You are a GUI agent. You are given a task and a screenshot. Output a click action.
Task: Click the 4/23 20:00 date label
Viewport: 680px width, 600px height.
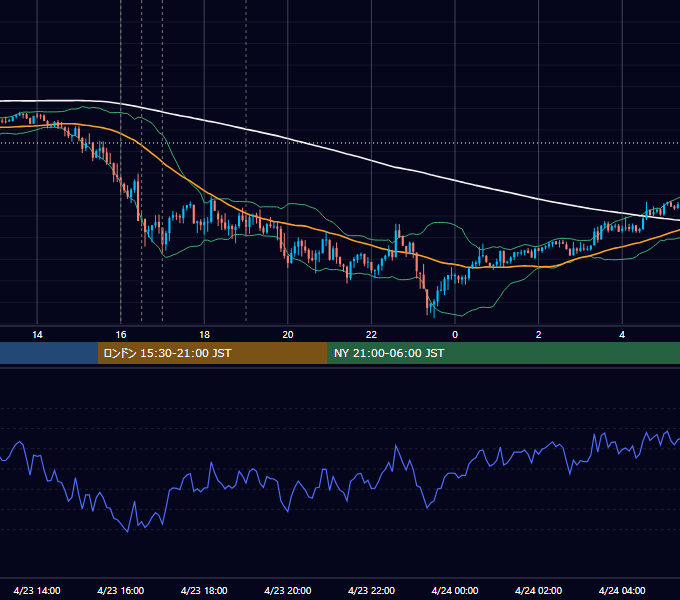point(288,590)
